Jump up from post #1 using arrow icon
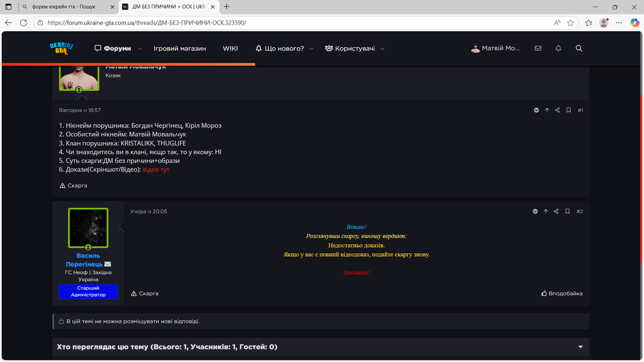This screenshot has height=362, width=644. point(547,110)
